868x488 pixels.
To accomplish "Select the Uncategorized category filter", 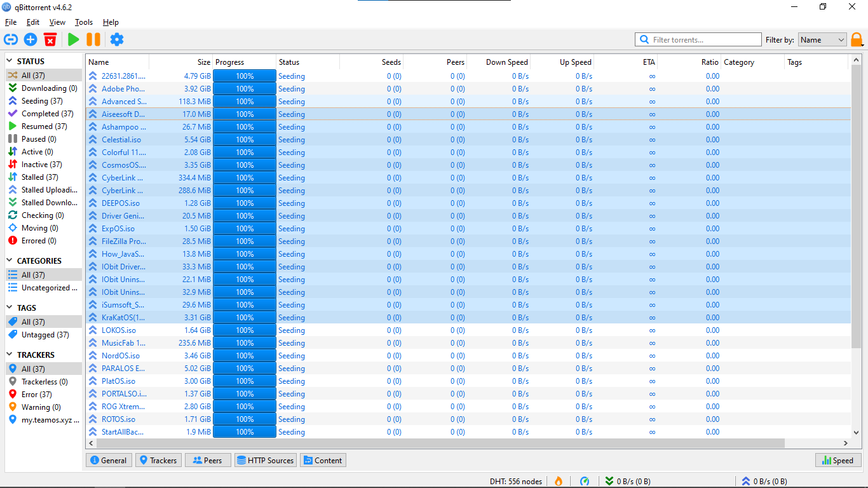I will point(43,288).
